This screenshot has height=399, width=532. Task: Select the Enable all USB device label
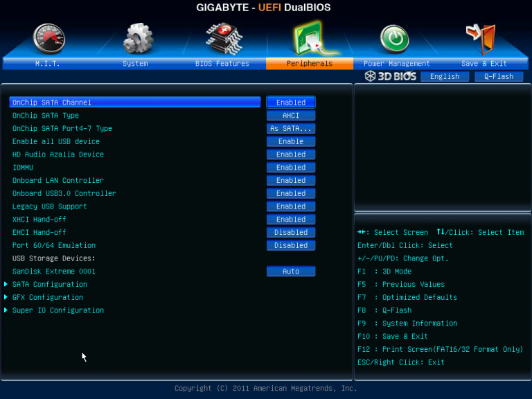tap(56, 141)
